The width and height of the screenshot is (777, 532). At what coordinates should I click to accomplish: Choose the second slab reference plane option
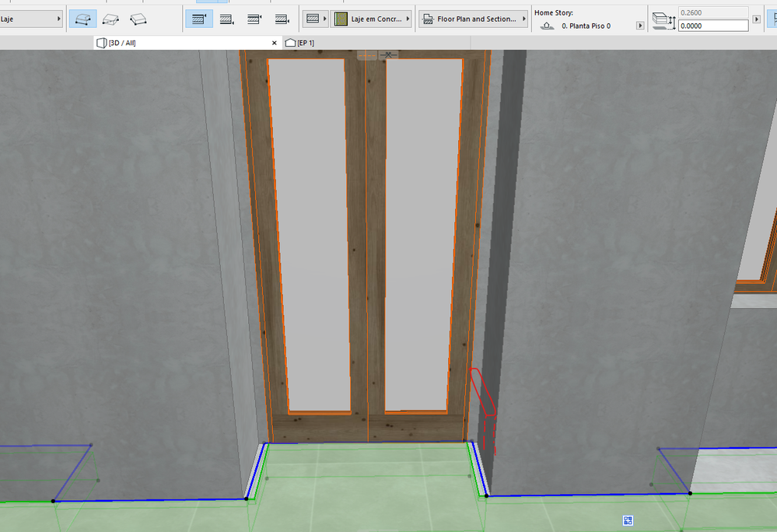click(x=226, y=19)
